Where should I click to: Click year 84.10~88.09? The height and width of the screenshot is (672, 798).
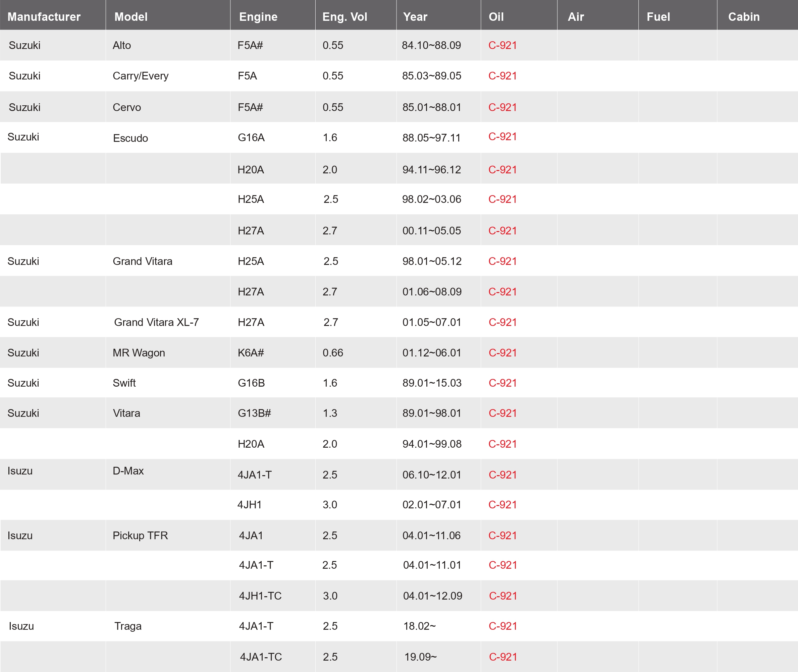(431, 45)
